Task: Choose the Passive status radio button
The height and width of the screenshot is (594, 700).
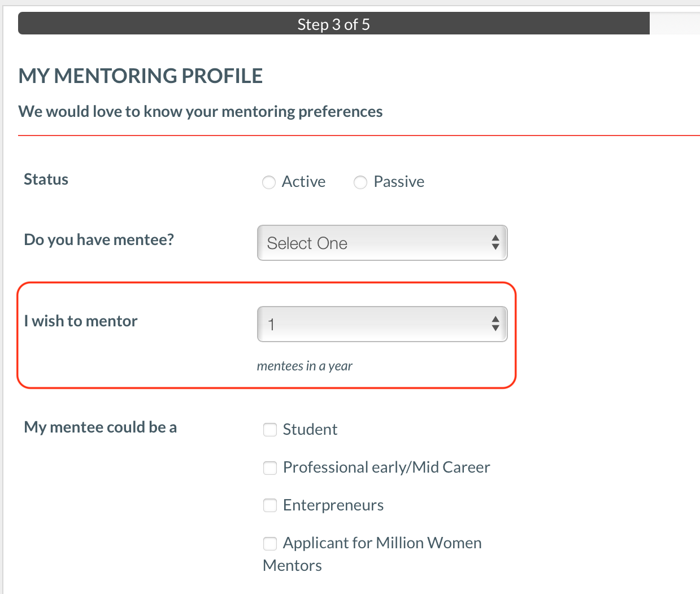Action: click(x=360, y=182)
